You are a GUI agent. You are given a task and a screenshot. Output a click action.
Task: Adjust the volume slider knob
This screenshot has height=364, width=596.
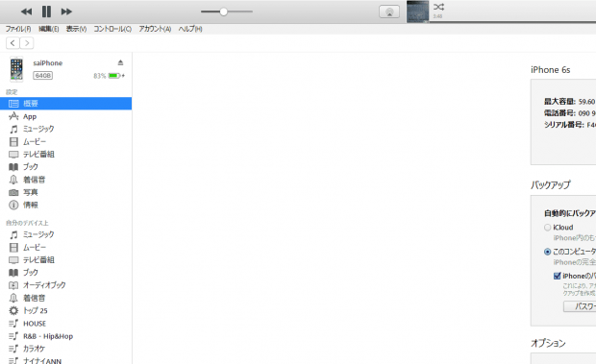tap(223, 12)
